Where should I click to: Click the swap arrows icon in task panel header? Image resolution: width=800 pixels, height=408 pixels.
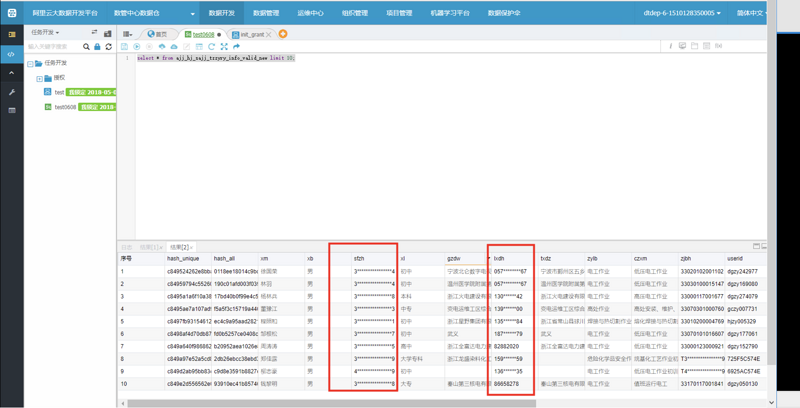[x=94, y=32]
